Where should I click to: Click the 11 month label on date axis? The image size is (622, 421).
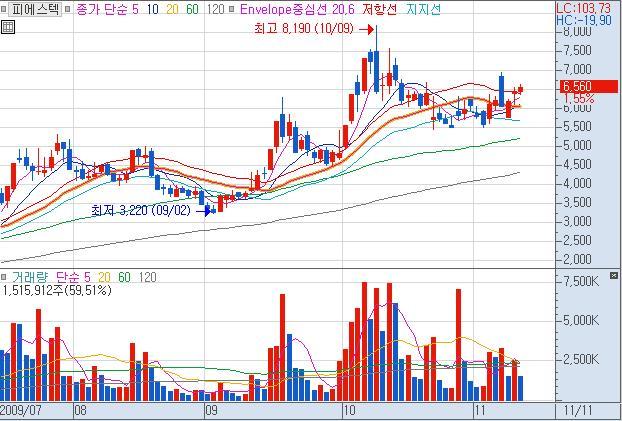tap(480, 410)
